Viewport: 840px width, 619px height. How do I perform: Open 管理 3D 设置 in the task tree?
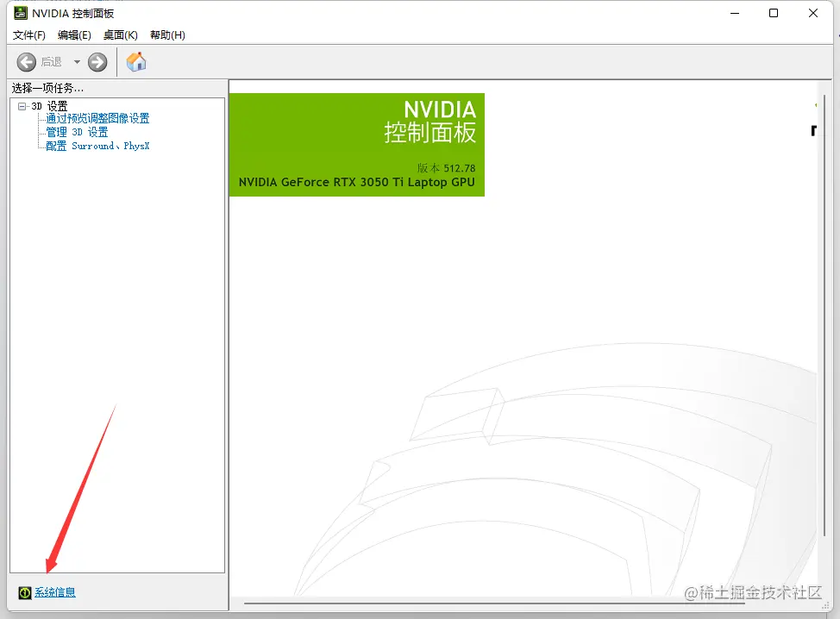click(77, 132)
